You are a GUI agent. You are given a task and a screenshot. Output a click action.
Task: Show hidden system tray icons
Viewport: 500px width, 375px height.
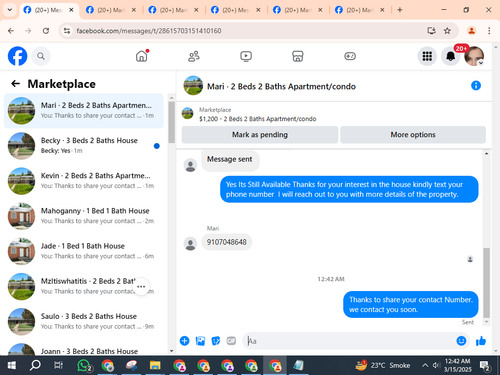[x=425, y=365]
